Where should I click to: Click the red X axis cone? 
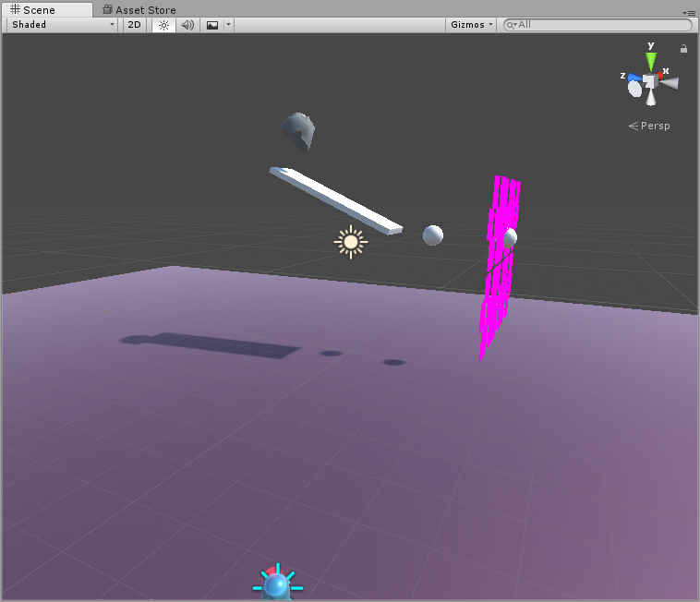(660, 76)
